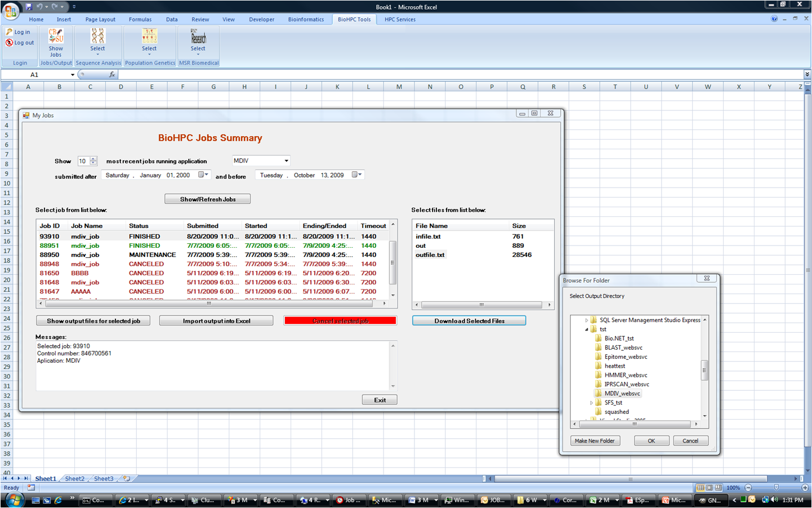The width and height of the screenshot is (812, 508).
Task: Expand SQL Server Management Studio Express node
Action: click(x=586, y=320)
